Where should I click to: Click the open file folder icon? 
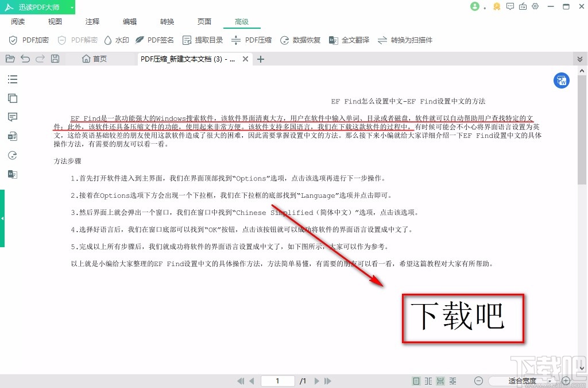pyautogui.click(x=10, y=59)
